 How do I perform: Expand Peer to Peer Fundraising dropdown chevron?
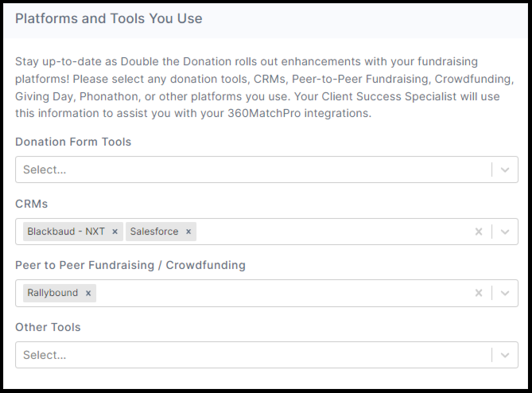pos(505,293)
